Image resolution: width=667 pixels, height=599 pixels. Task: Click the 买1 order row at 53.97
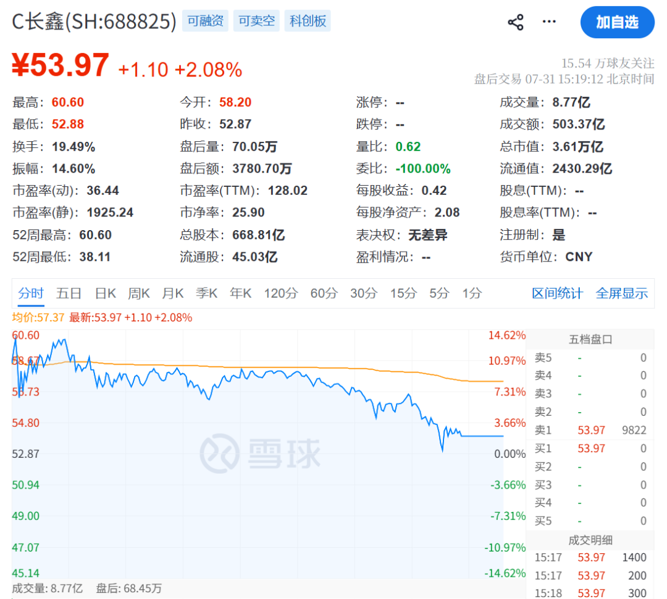[590, 448]
